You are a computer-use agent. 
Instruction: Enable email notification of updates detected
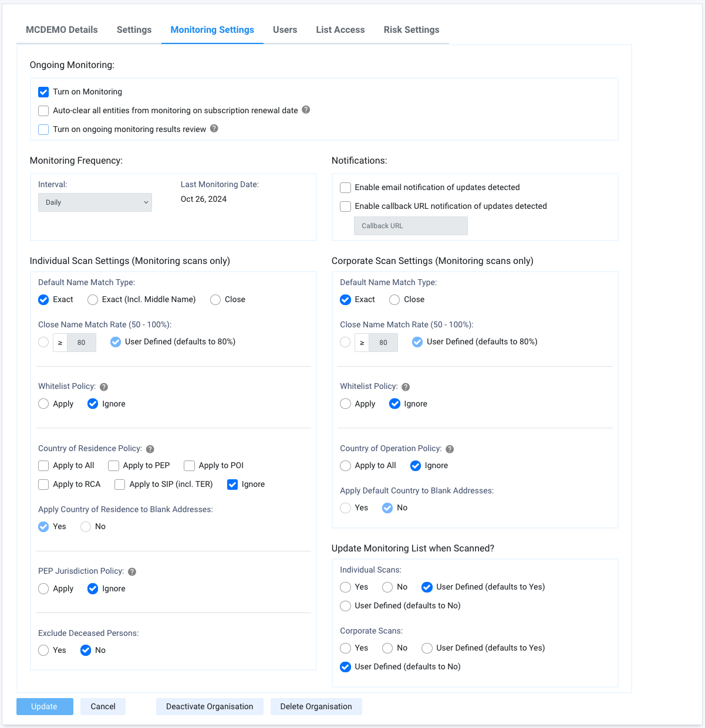click(x=346, y=188)
